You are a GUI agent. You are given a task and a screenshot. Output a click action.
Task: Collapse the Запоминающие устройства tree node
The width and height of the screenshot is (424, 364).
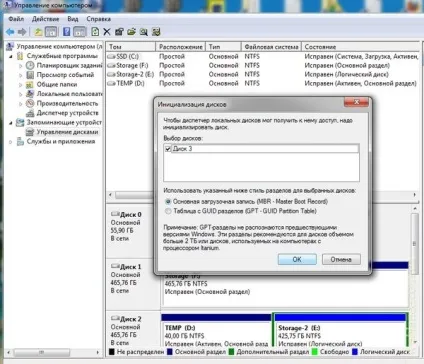(x=11, y=123)
